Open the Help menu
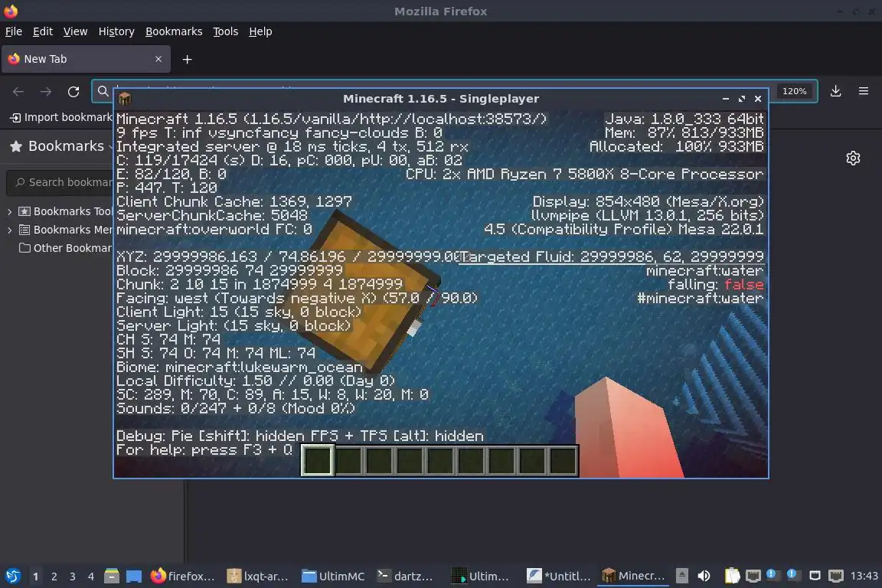Image resolution: width=882 pixels, height=588 pixels. pos(260,31)
